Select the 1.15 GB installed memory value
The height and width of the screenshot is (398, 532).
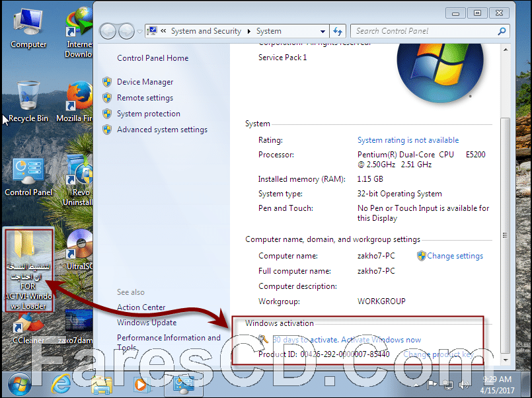[370, 179]
